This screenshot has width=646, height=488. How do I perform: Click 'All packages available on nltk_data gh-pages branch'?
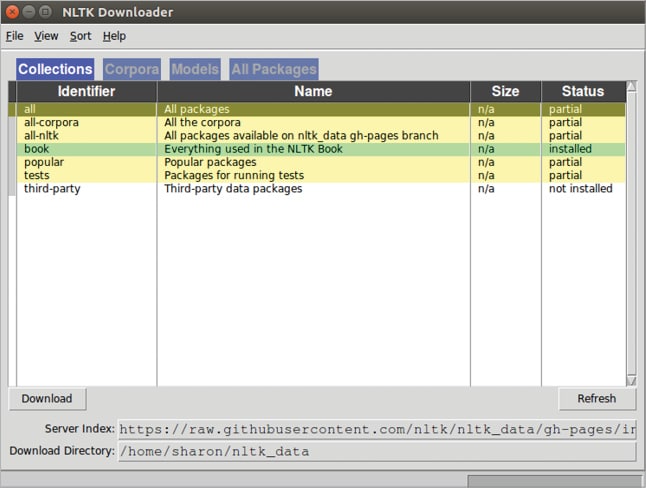(x=301, y=136)
